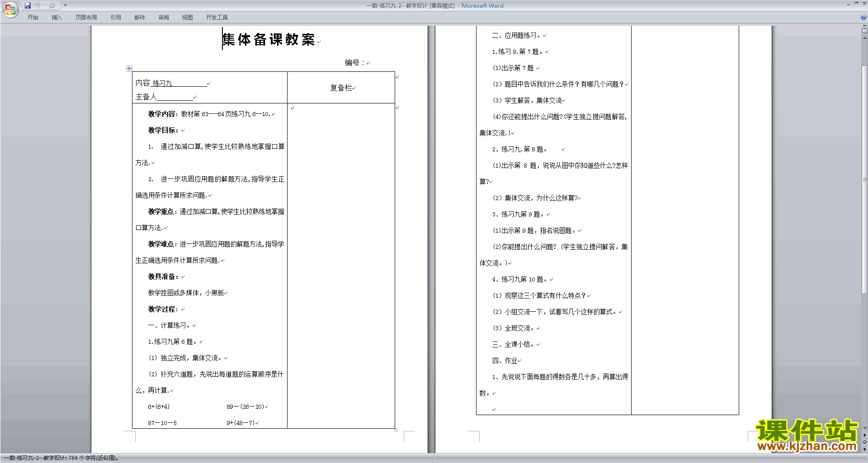Screen dimensions: 868x463
Task: Click the vertical scrollbar thumb
Action: point(865,180)
